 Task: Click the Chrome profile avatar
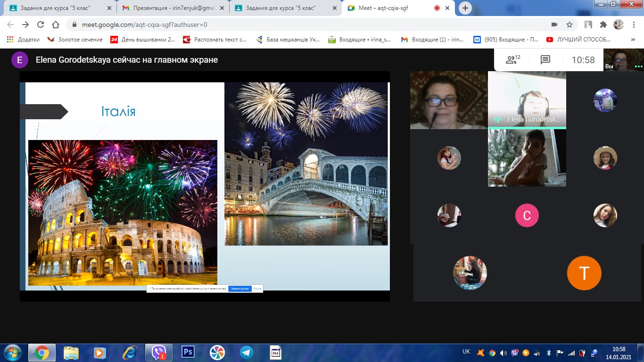tap(618, 25)
